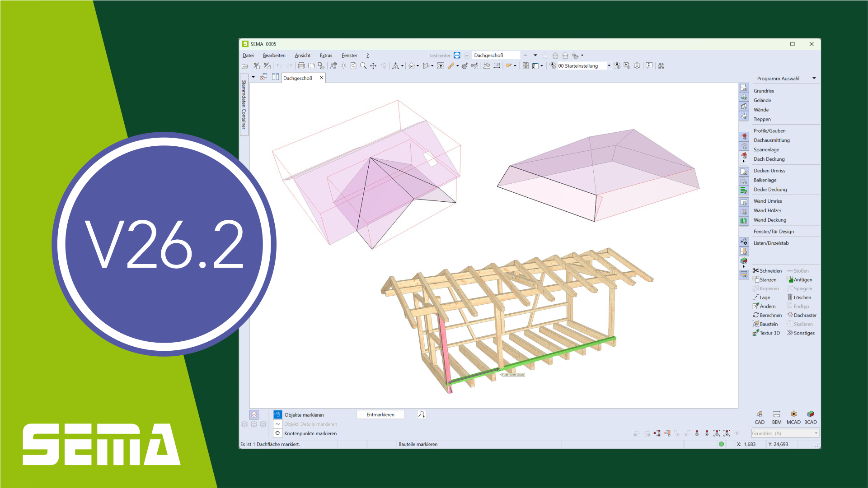Select the Stanzen tool
This screenshot has height=488, width=868.
click(765, 280)
